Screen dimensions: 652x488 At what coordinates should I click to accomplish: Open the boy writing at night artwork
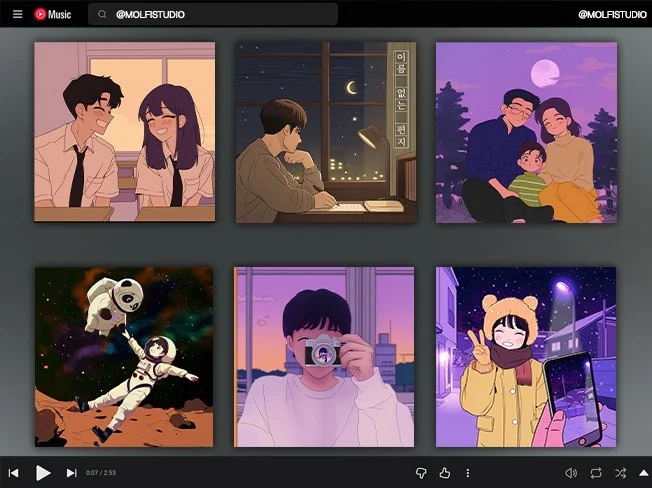(x=325, y=132)
